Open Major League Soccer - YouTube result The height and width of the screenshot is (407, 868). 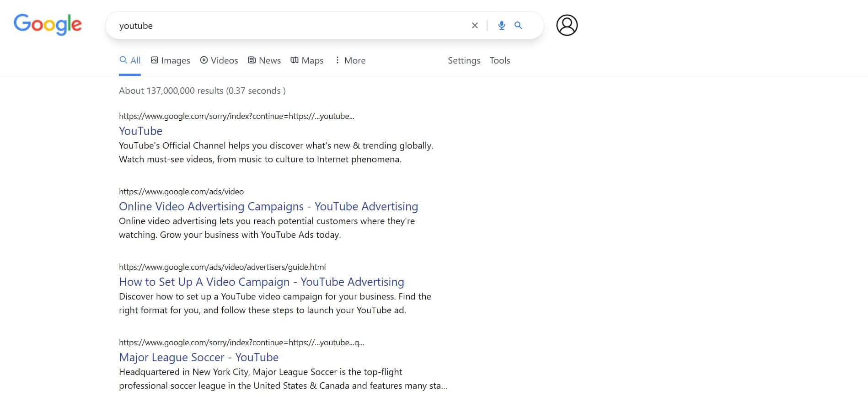(x=199, y=357)
